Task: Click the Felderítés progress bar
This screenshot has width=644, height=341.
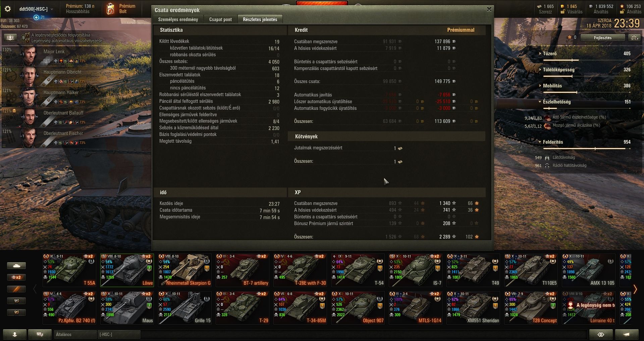Action: [x=587, y=149]
